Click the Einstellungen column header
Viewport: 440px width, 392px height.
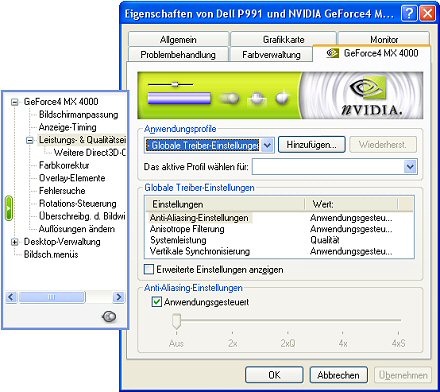click(225, 204)
